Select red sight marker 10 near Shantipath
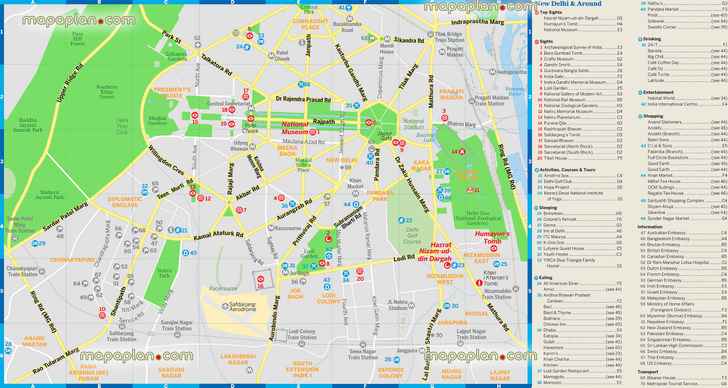 point(102,315)
